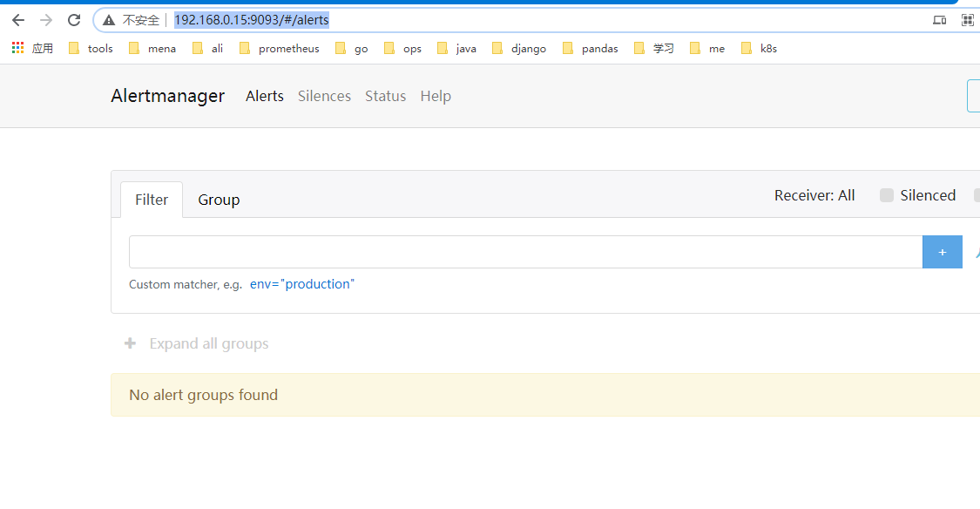Open the tools bookmark folder
980x509 pixels.
pos(91,48)
